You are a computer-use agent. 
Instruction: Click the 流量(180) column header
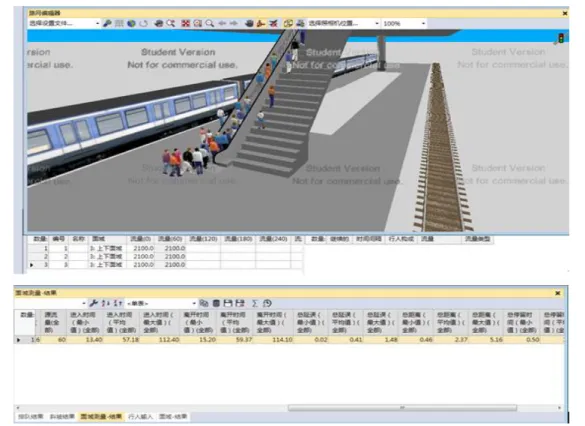point(238,239)
